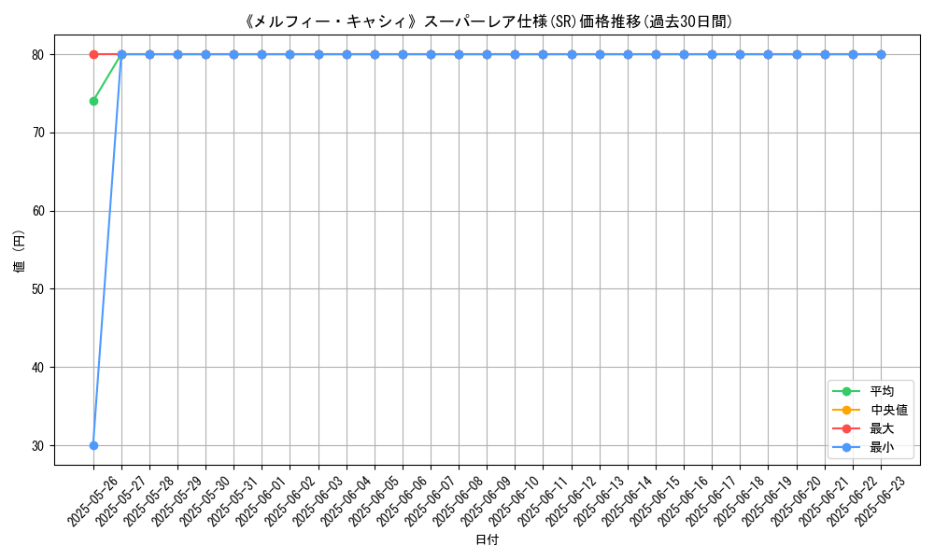Viewport: 934px width, 560px height.
Task: Click the orange marker beside 中央値 in legend
Action: (846, 410)
